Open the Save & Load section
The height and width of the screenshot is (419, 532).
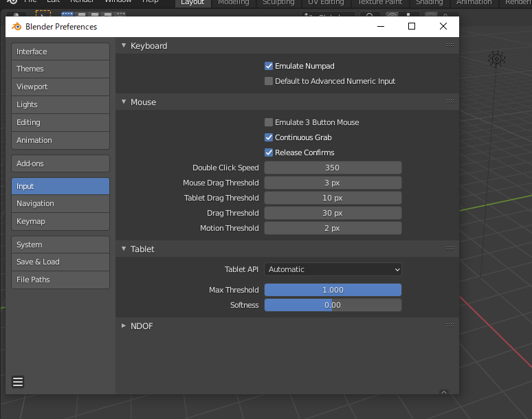pyautogui.click(x=60, y=262)
